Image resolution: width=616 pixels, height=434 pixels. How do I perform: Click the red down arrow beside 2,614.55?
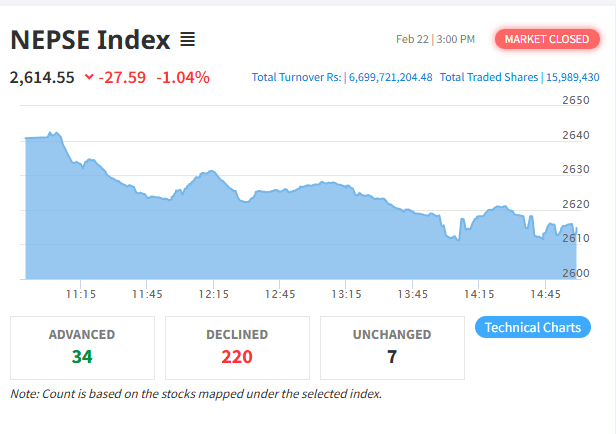(89, 77)
